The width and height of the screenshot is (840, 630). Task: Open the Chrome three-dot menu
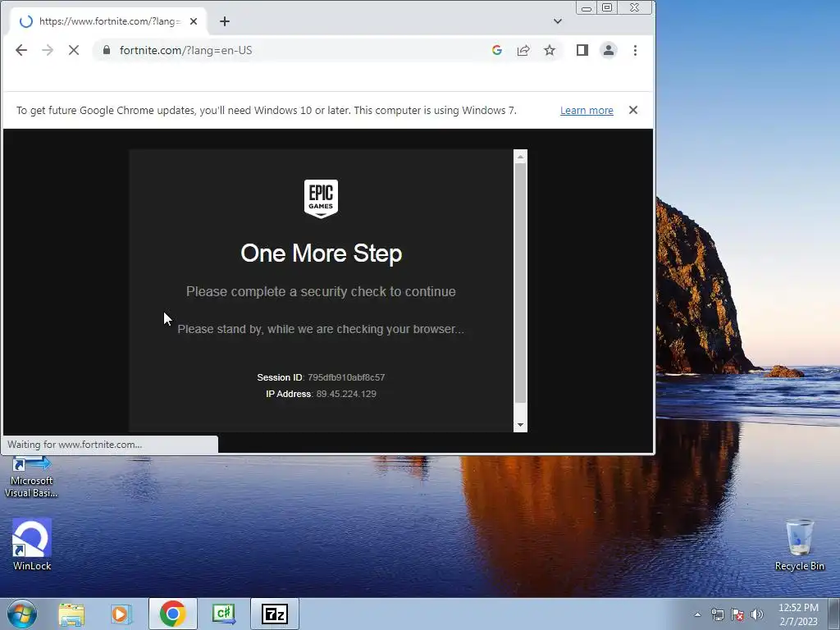pos(636,50)
